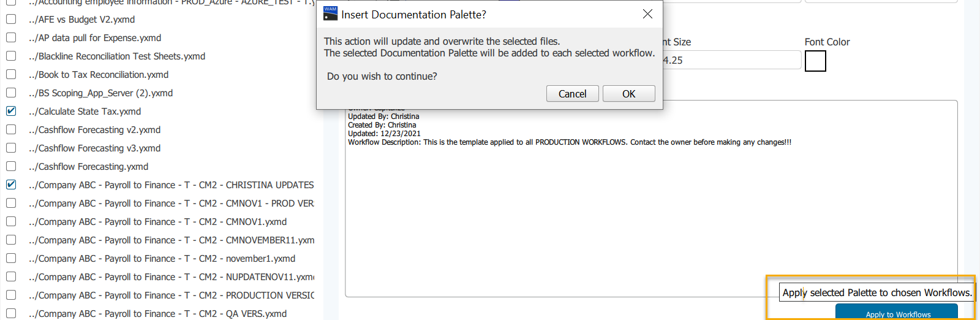Check the AFE vs Budget V2.yxmd checkbox
This screenshot has width=980, height=320.
click(x=11, y=19)
